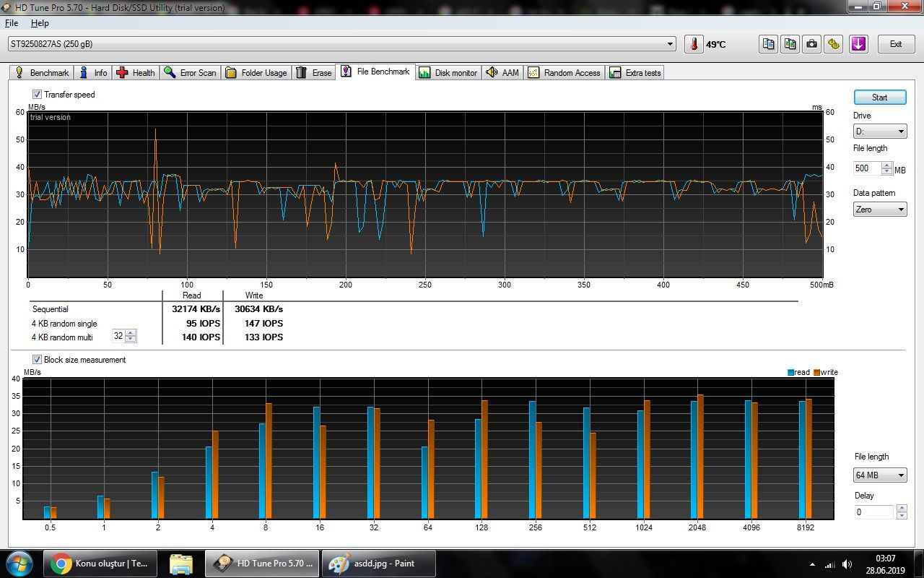Copy results text to clipboard icon
This screenshot has width=924, height=578.
[768, 44]
